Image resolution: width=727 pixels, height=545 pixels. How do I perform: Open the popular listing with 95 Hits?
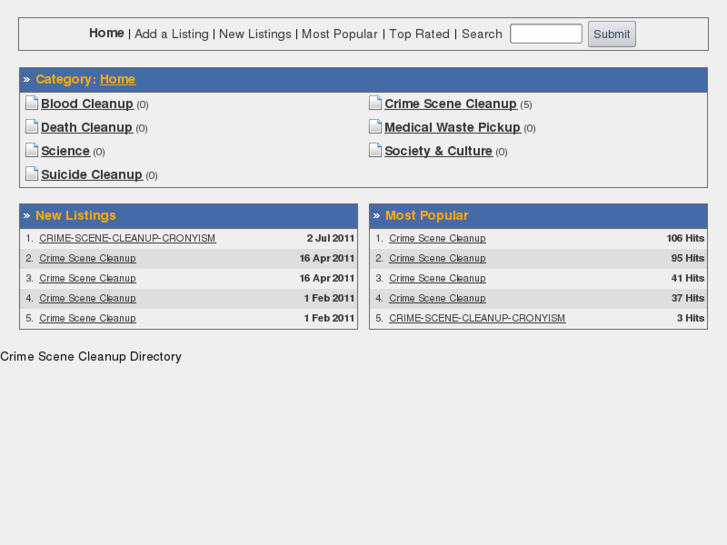point(437,258)
